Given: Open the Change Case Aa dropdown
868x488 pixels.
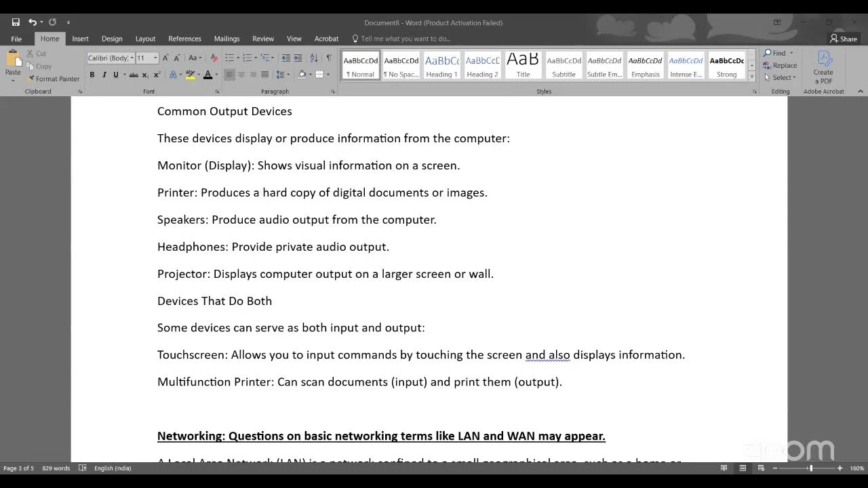Looking at the screenshot, I should [x=195, y=58].
